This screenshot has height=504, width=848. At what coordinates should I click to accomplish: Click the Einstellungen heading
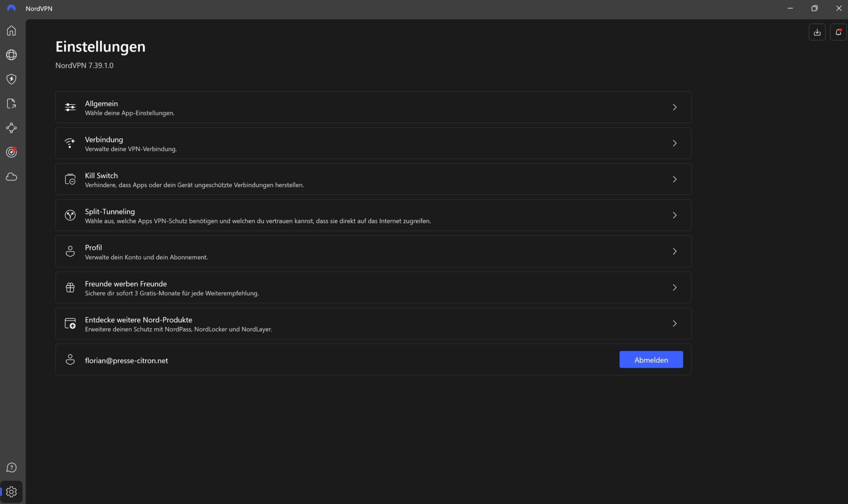(100, 47)
